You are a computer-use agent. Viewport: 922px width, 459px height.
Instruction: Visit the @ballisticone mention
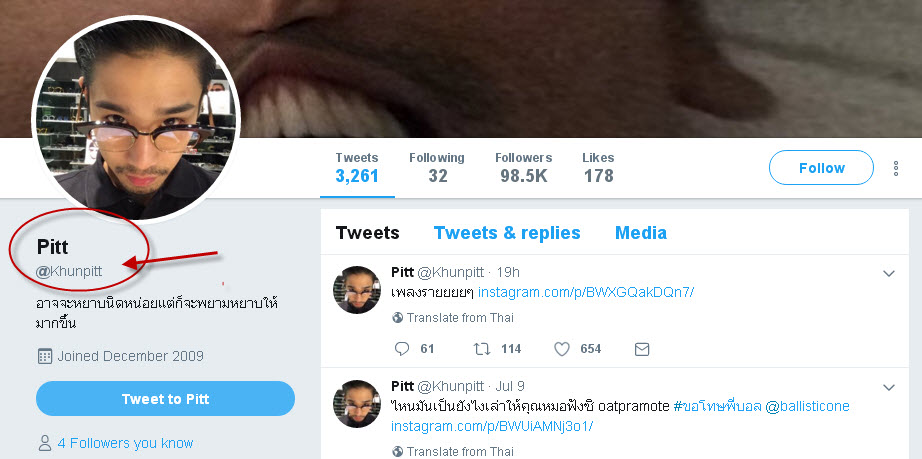[x=807, y=406]
